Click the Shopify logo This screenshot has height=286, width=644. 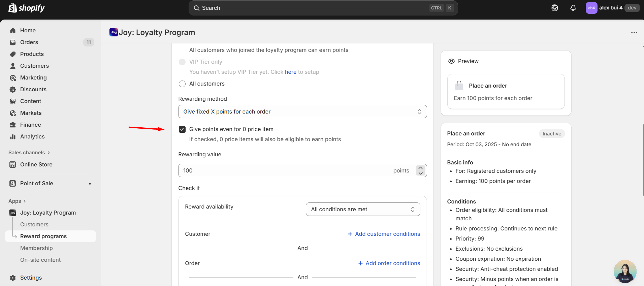(27, 8)
